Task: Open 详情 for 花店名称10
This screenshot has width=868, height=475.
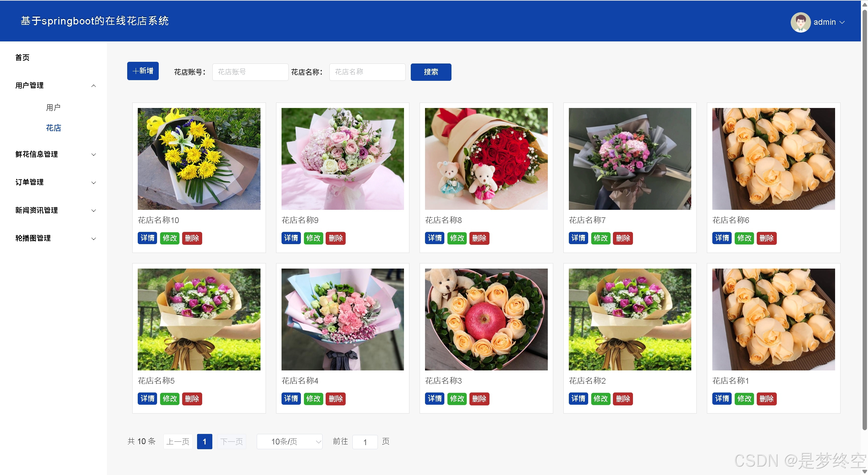Action: click(147, 238)
